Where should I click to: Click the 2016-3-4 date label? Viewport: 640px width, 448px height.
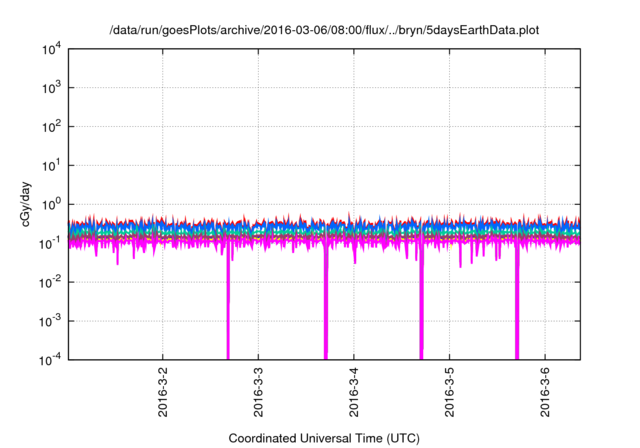pos(354,392)
